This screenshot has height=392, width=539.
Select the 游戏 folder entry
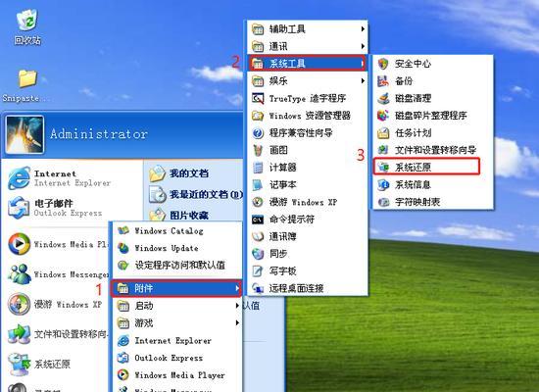(x=177, y=322)
